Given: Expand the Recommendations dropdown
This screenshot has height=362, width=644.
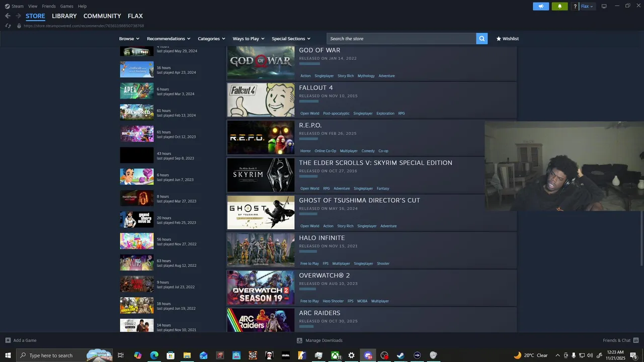Looking at the screenshot, I should 169,39.
